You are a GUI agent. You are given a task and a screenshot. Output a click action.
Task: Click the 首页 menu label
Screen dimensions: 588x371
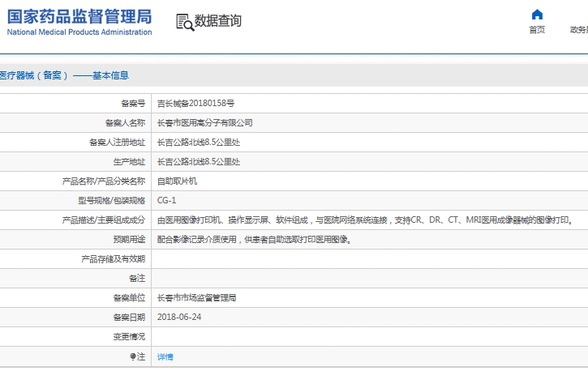point(537,30)
